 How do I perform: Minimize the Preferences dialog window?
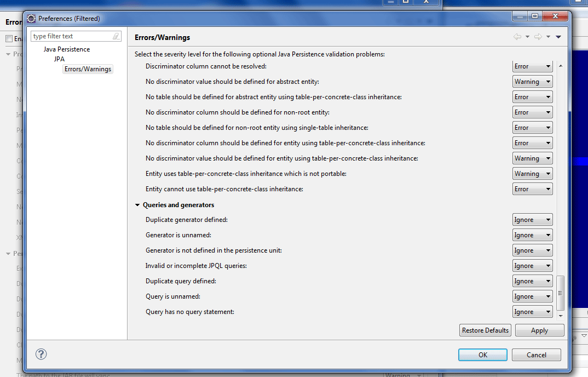[520, 16]
